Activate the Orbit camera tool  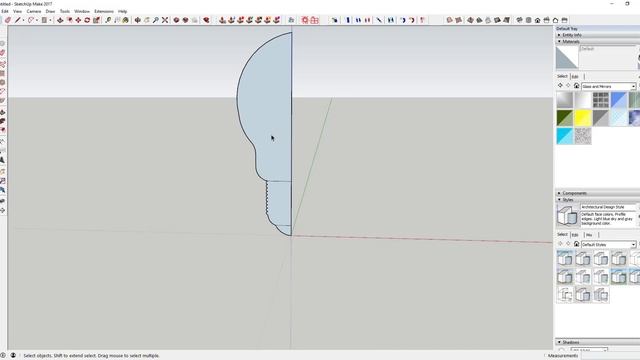[x=138, y=20]
